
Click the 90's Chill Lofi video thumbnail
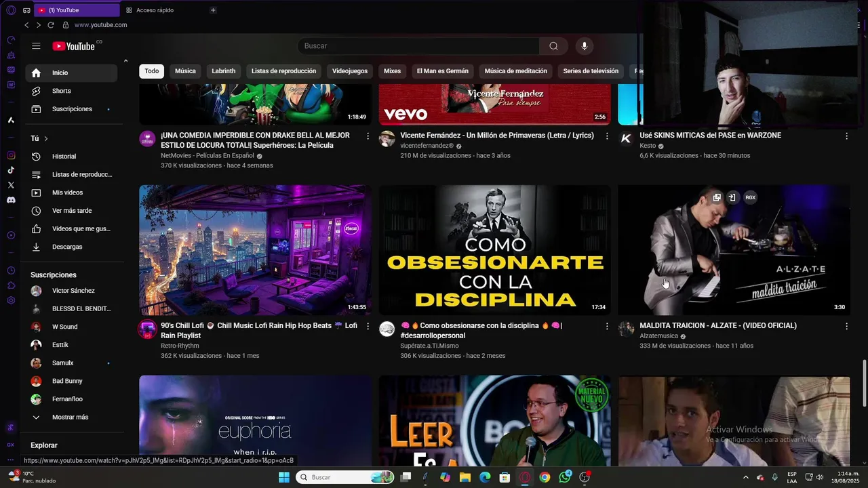255,250
